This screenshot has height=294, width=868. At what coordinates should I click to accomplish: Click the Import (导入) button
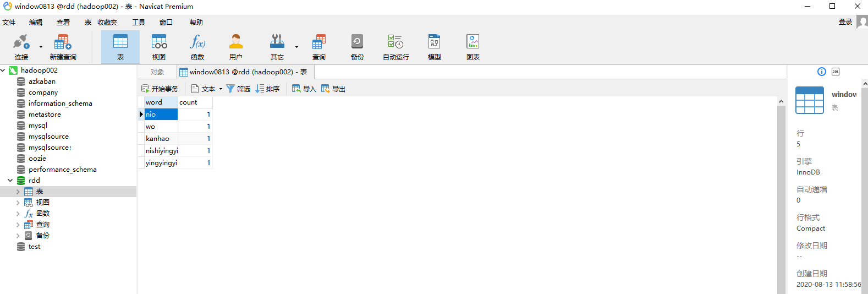(x=304, y=89)
